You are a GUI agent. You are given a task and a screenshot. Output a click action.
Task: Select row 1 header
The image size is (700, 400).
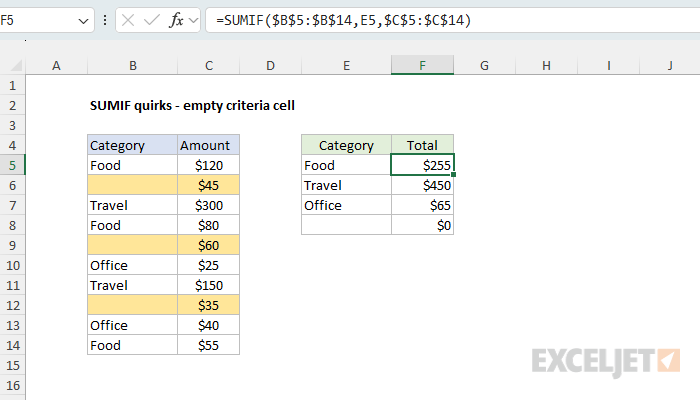coord(12,85)
